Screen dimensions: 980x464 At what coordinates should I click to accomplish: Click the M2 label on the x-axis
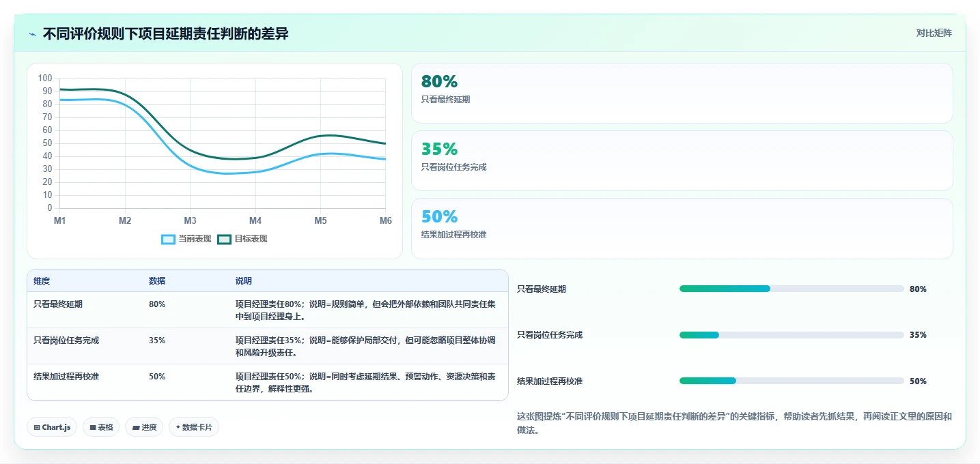pos(125,220)
